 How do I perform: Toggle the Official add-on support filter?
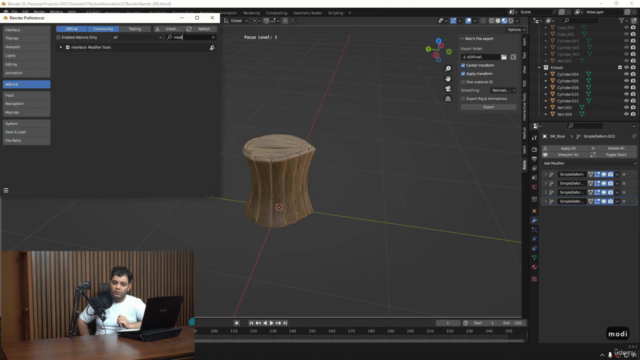[72, 29]
